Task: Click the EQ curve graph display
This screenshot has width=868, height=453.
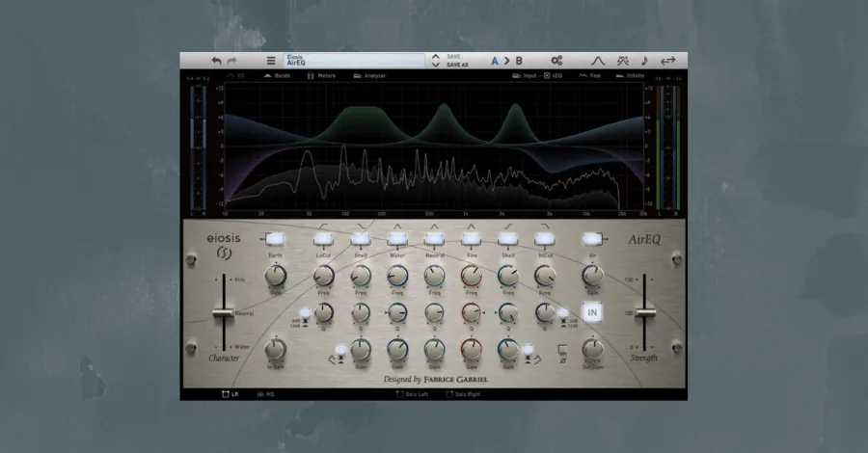Action: pos(435,147)
